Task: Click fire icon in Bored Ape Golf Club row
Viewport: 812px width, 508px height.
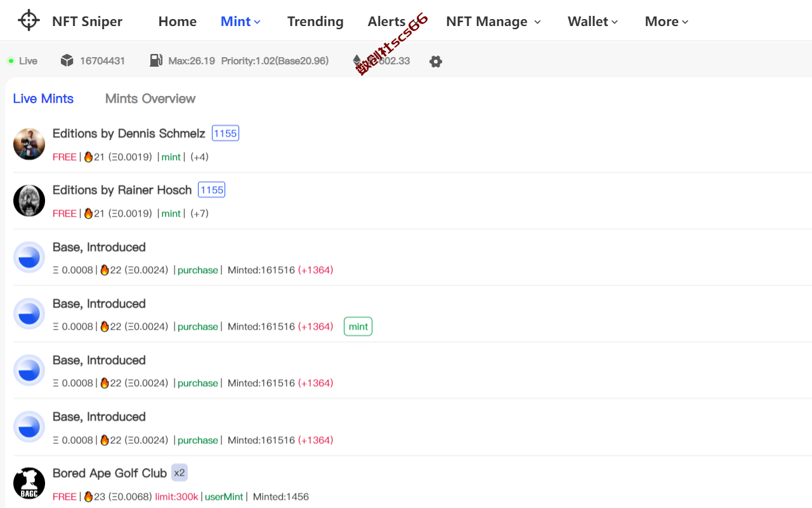Action: pos(88,497)
